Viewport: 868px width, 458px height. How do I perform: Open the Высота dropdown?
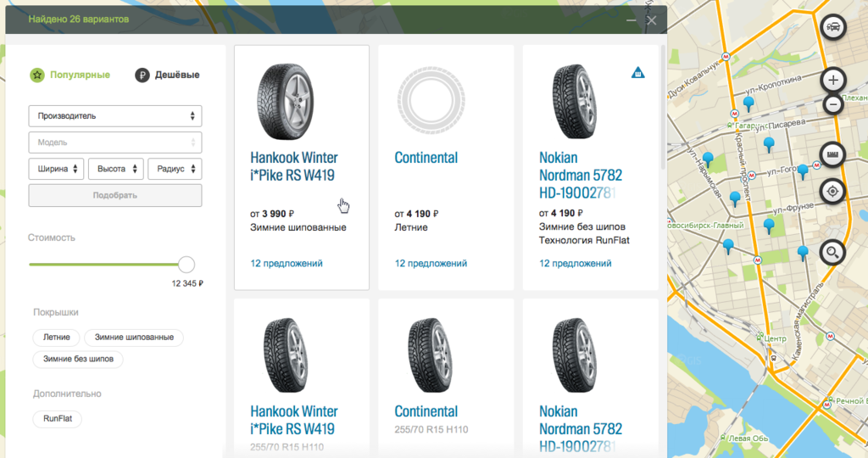(x=115, y=169)
